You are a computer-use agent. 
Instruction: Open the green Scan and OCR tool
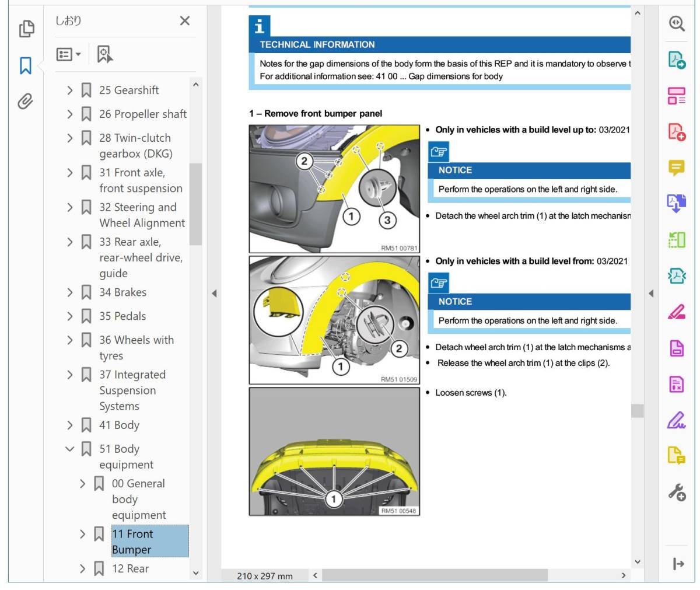(x=677, y=240)
